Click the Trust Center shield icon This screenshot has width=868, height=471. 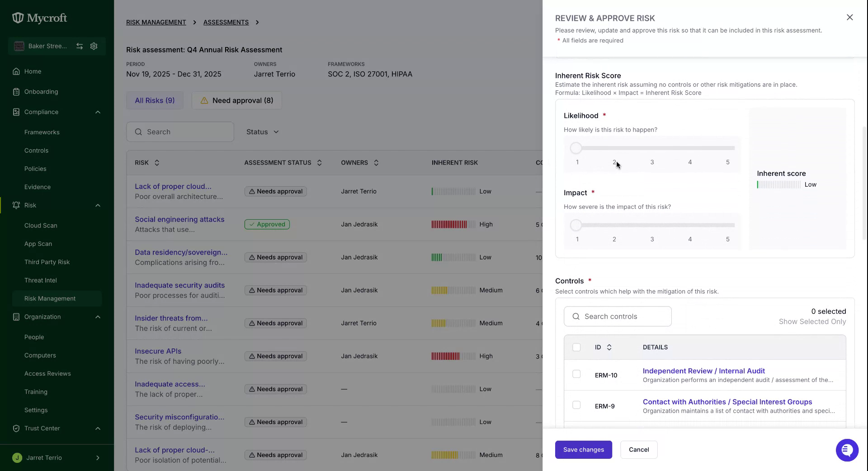(16, 429)
